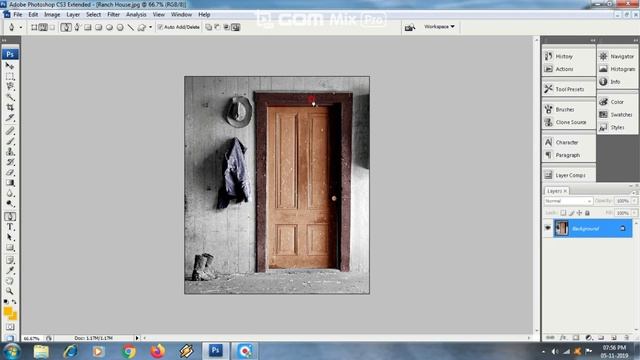Screen dimensions: 640x360
Task: Pick the Line shape in options bar
Action: (x=131, y=27)
